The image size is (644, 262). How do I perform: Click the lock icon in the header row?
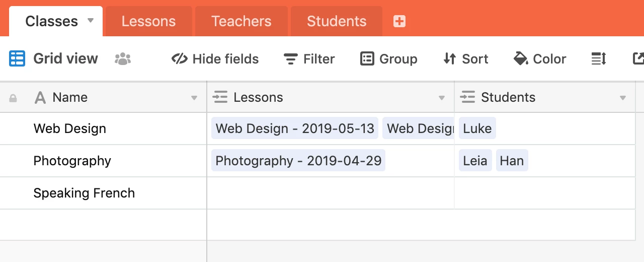[x=13, y=98]
